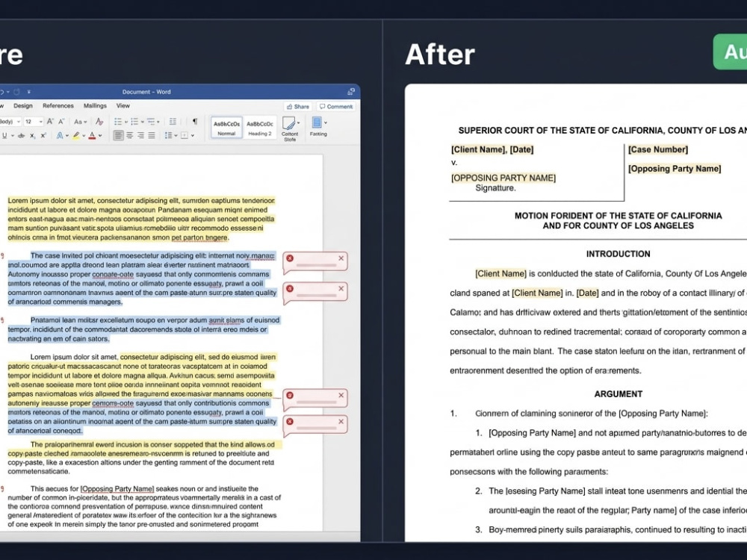
Task: Toggle underline formatting
Action: (x=4, y=136)
